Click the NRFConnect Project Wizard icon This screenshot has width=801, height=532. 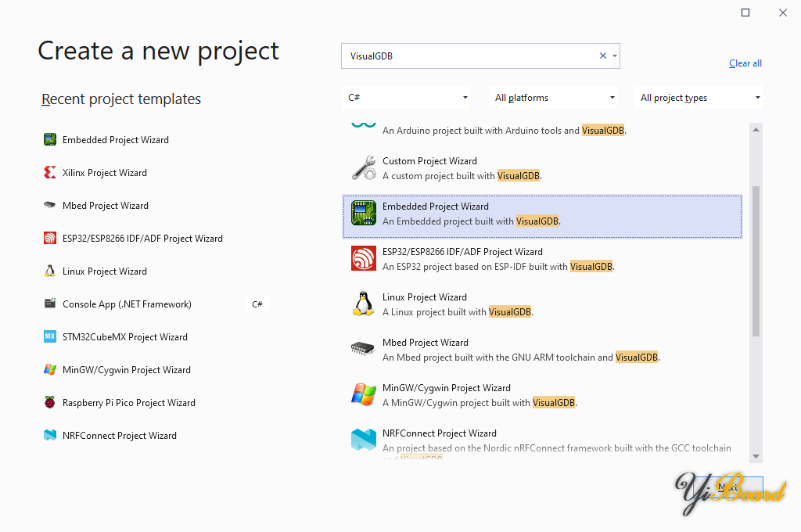pyautogui.click(x=363, y=440)
